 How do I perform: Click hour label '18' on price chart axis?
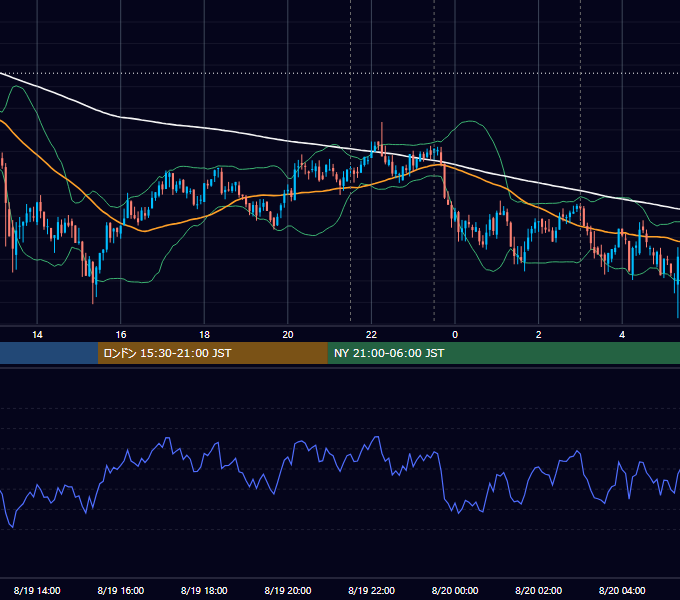point(204,335)
